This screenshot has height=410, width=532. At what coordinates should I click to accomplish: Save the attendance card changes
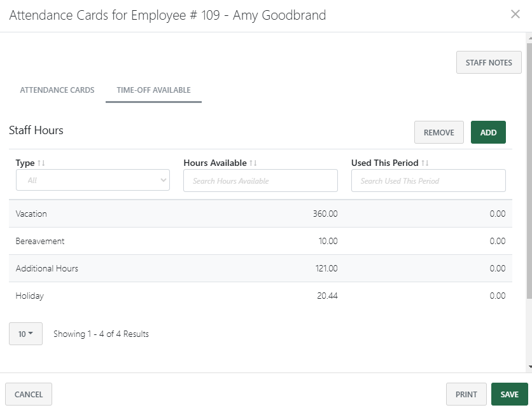510,394
